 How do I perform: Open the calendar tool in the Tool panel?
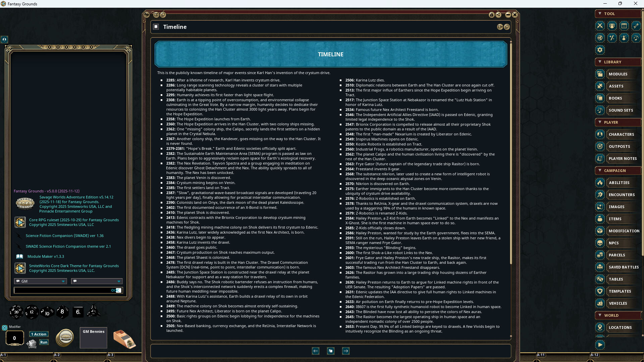click(624, 26)
